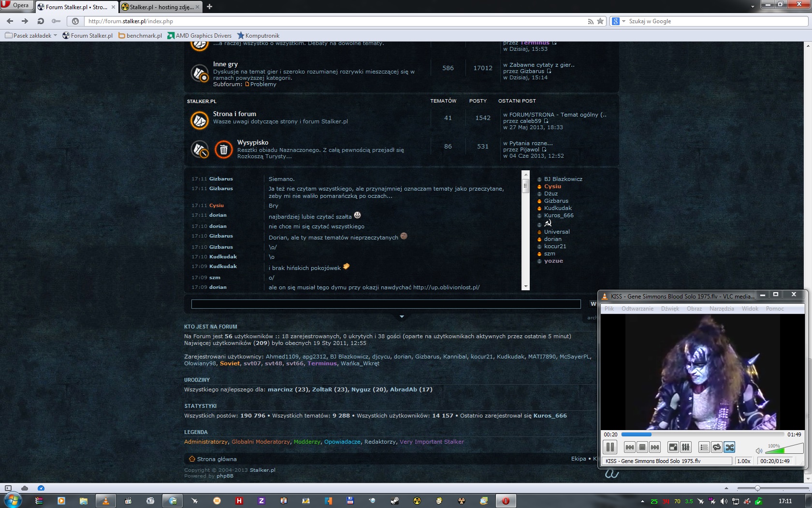This screenshot has width=812, height=508.
Task: Open Kuros_666 newest member profile
Action: coord(550,416)
